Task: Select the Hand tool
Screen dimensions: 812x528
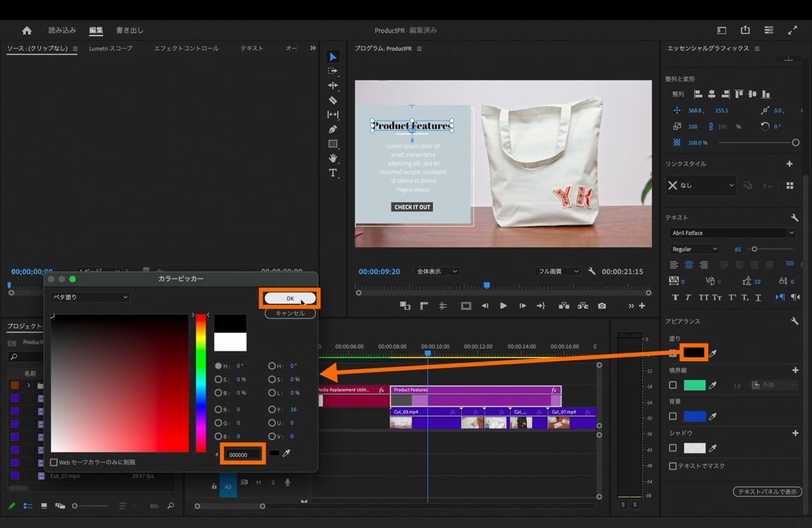Action: point(333,158)
